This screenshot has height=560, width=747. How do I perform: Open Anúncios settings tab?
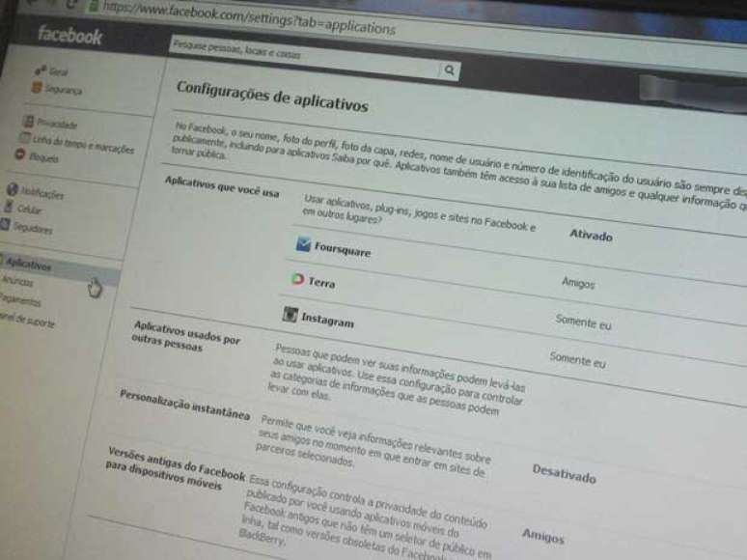click(17, 281)
